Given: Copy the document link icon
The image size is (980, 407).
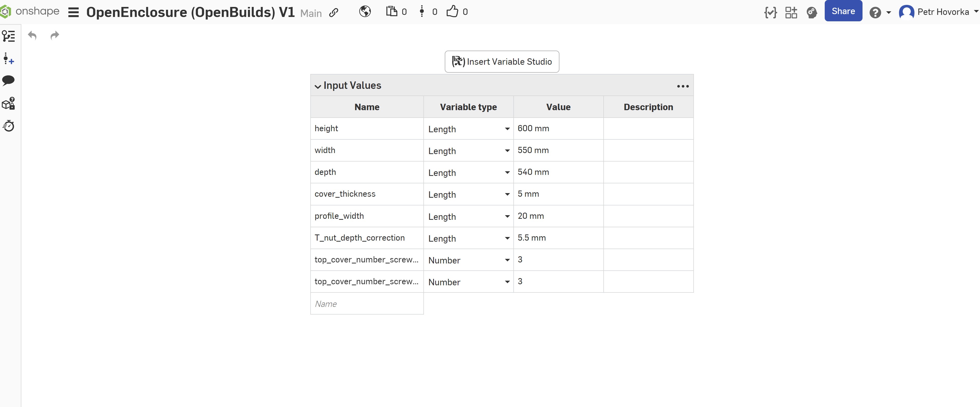Looking at the screenshot, I should pyautogui.click(x=334, y=13).
